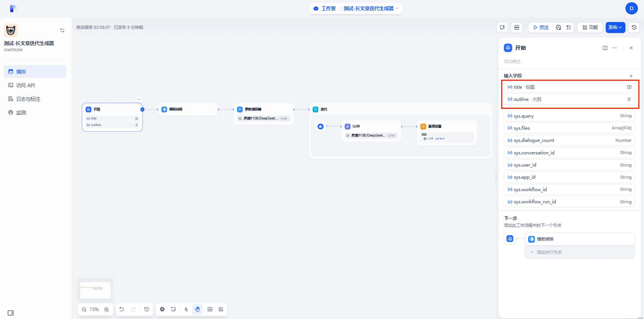644x319 pixels.
Task: Undo the last canvas change
Action: pos(122,310)
